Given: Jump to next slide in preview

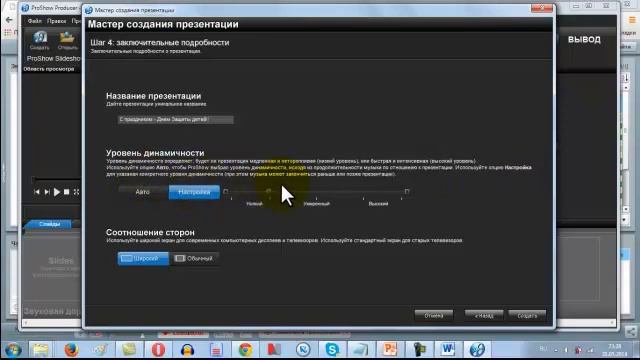Looking at the screenshot, I should tap(47, 192).
